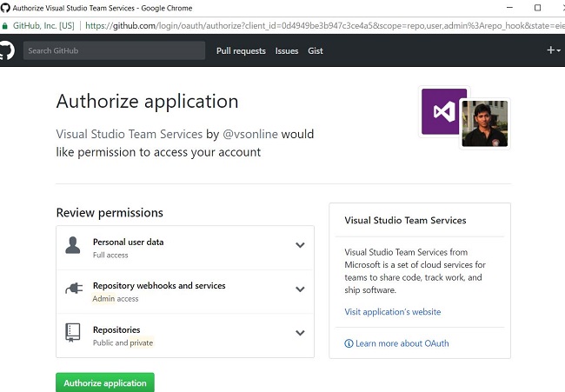Screen dimensions: 565x392
Task: Click the user profile avatar photo
Action: 484,123
